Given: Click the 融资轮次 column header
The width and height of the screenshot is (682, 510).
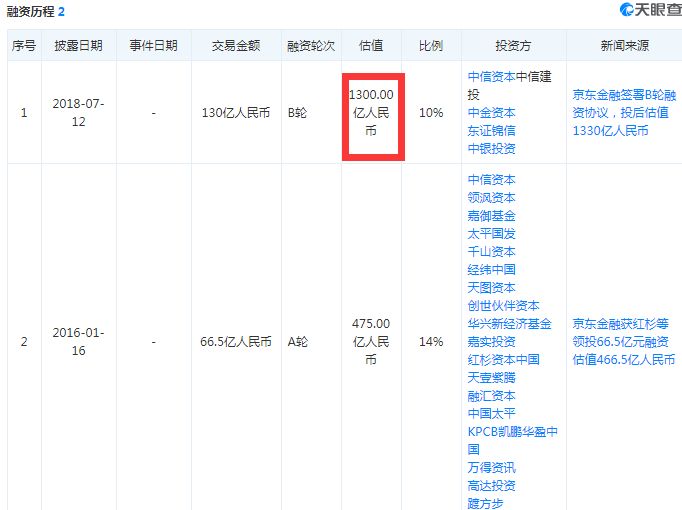Looking at the screenshot, I should pyautogui.click(x=311, y=45).
